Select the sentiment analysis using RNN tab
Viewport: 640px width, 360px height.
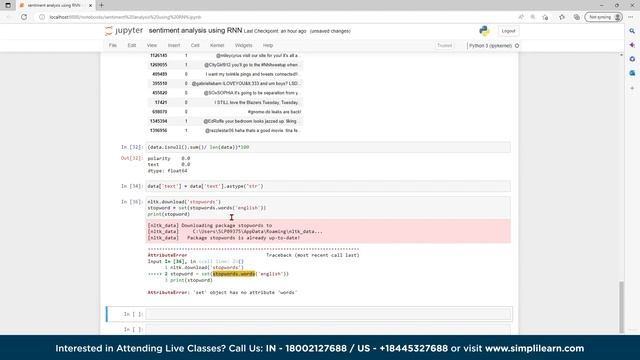pyautogui.click(x=55, y=5)
